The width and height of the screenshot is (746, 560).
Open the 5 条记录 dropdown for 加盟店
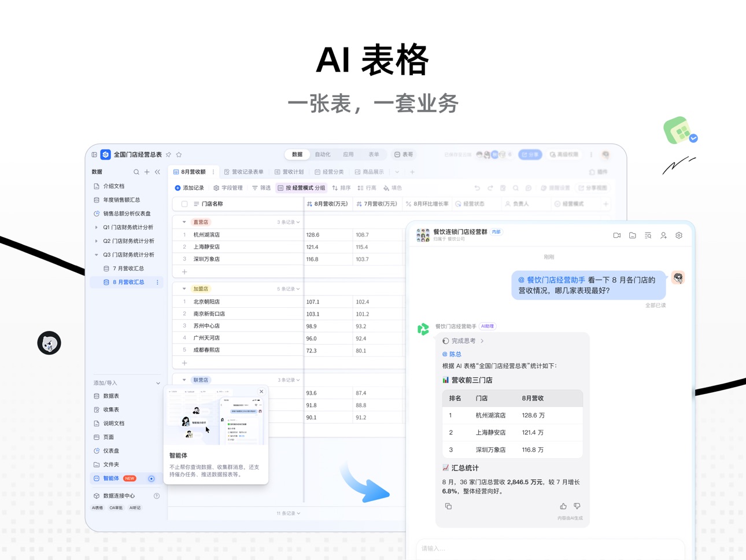click(289, 289)
